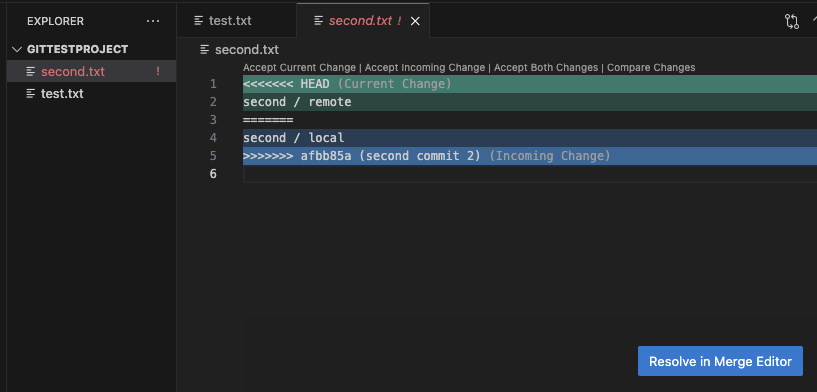Click the ======= separator line
Viewport: 817px width, 392px height.
[x=530, y=120]
